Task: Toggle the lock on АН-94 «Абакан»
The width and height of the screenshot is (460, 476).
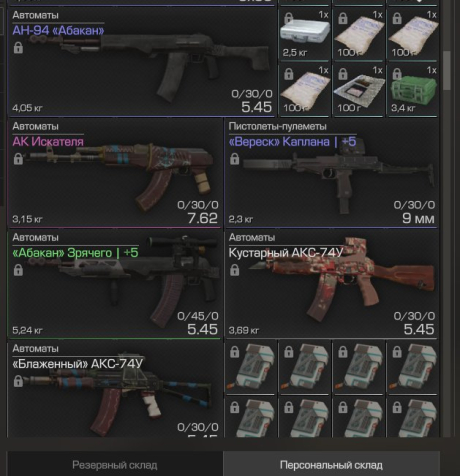Action: [x=18, y=48]
